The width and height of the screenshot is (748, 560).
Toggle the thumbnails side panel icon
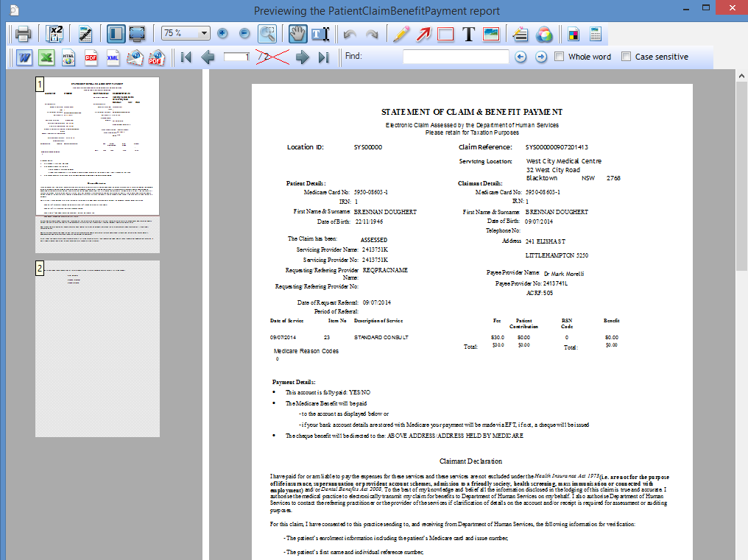pyautogui.click(x=116, y=34)
